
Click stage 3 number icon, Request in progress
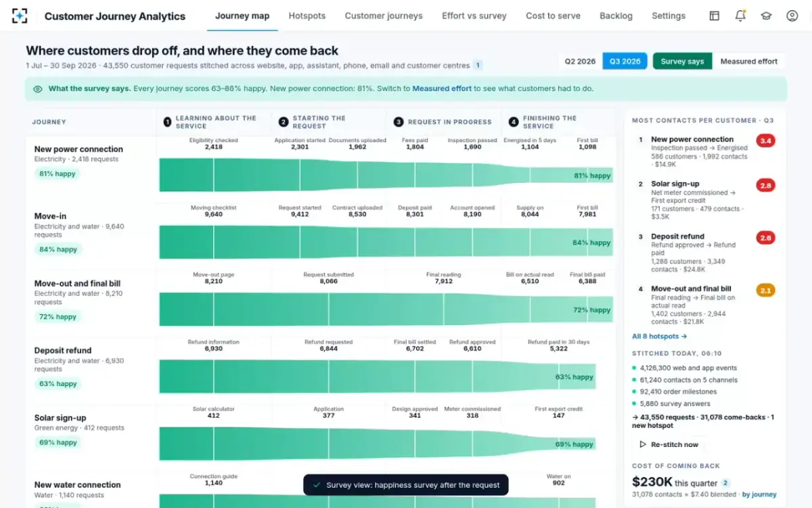[x=399, y=122]
